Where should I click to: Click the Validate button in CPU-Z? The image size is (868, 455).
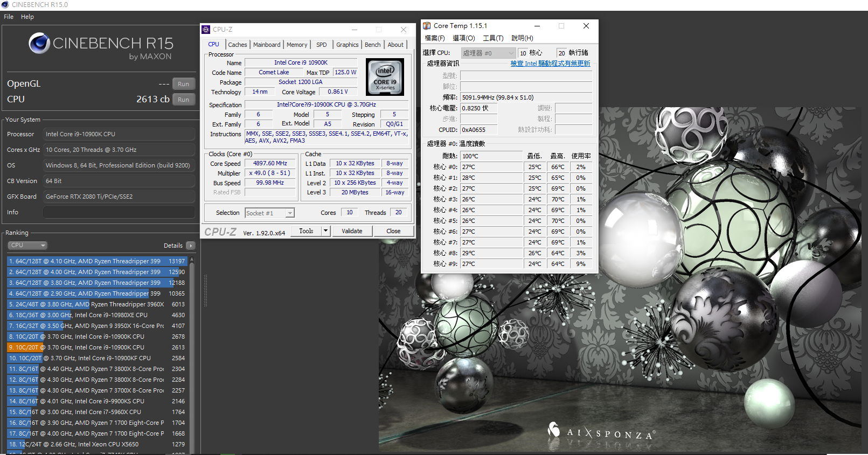click(352, 231)
